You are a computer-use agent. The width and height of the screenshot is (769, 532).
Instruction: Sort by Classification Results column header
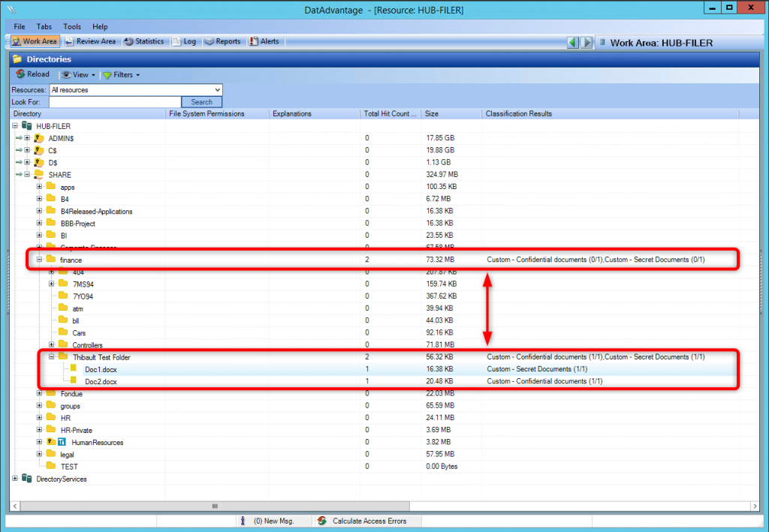[610, 113]
